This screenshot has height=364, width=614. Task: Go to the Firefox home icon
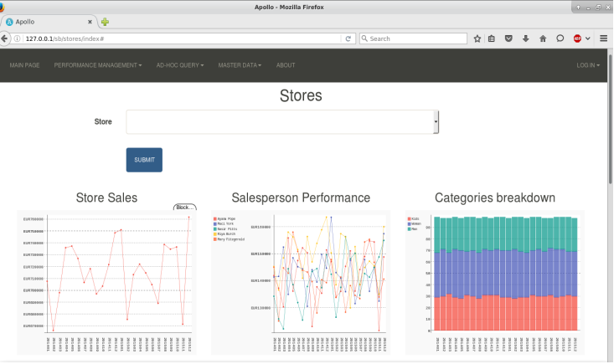pyautogui.click(x=543, y=38)
